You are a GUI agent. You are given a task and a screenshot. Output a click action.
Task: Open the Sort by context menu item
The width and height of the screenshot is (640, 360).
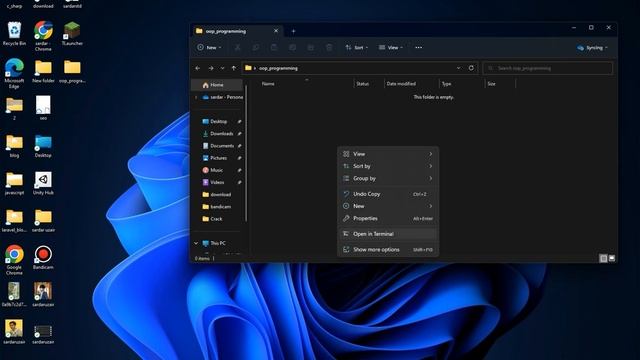coord(388,166)
